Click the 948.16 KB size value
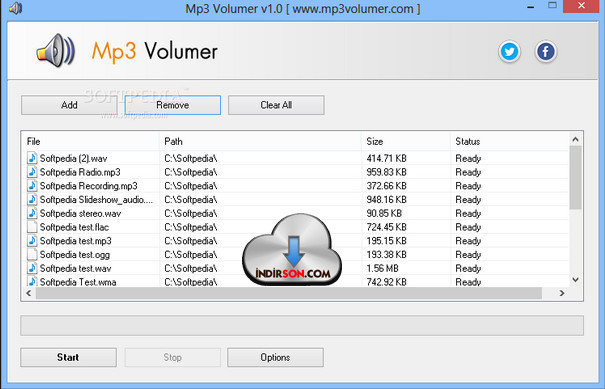Viewport: 605px width, 389px height. (386, 200)
